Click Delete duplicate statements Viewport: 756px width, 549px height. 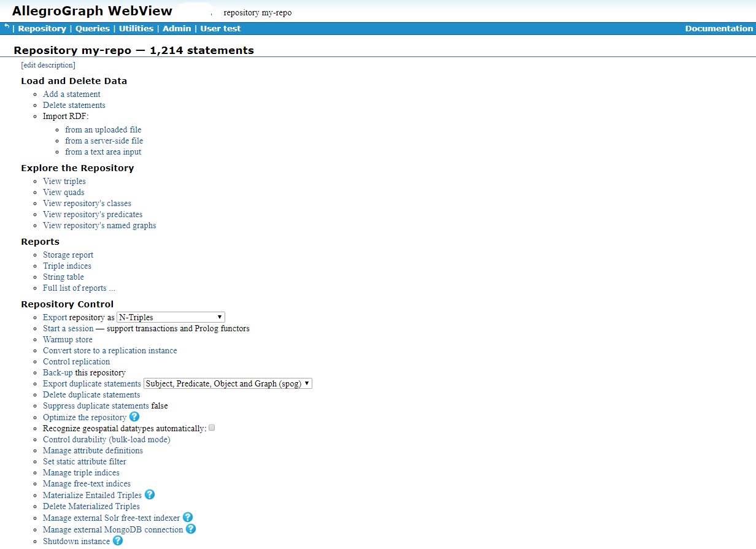point(91,394)
